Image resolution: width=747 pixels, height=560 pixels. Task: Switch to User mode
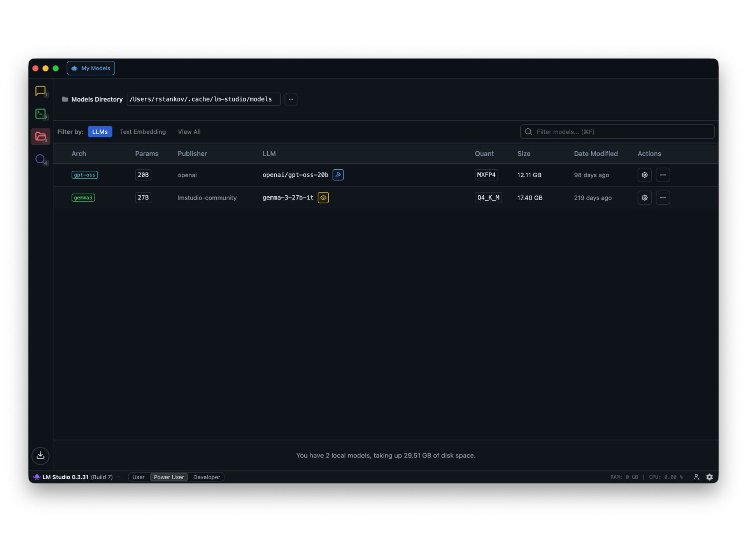[138, 477]
